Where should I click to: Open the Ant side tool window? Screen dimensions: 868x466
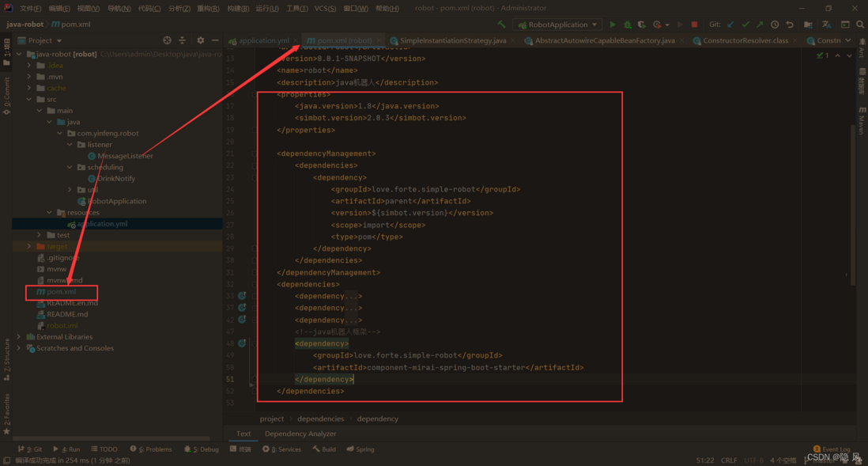862,49
